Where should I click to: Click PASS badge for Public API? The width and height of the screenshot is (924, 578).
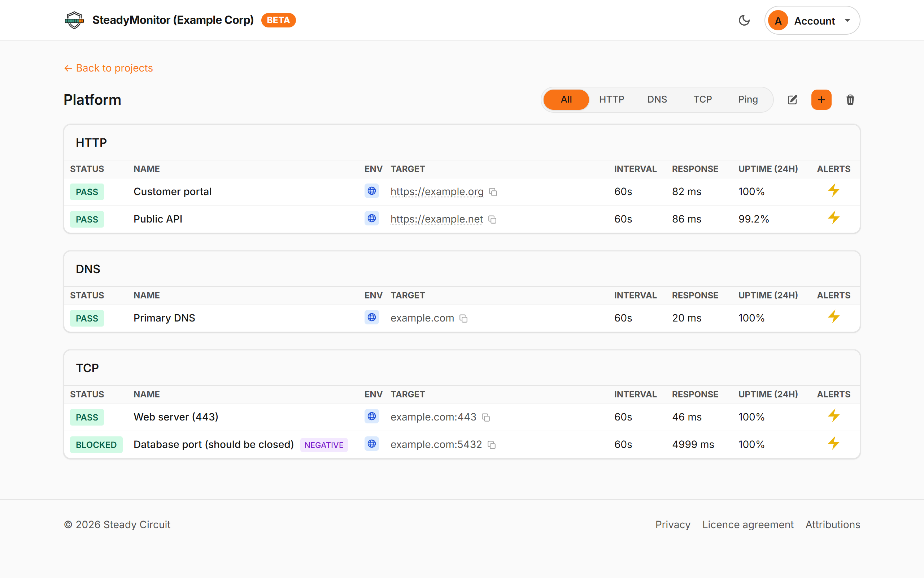pyautogui.click(x=87, y=219)
